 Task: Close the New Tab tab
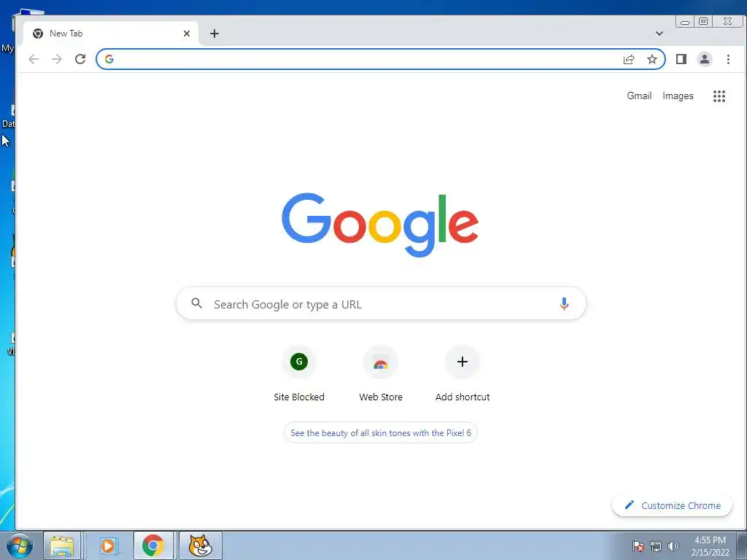pyautogui.click(x=187, y=34)
